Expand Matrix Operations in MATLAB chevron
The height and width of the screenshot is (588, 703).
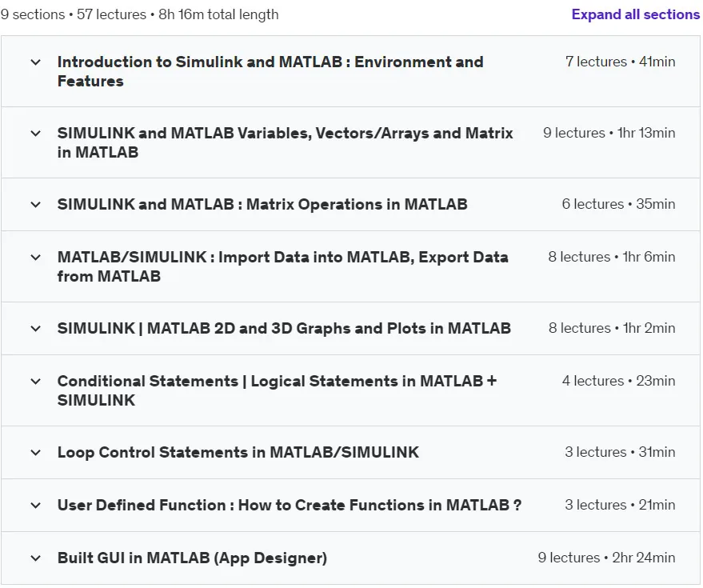(x=36, y=205)
